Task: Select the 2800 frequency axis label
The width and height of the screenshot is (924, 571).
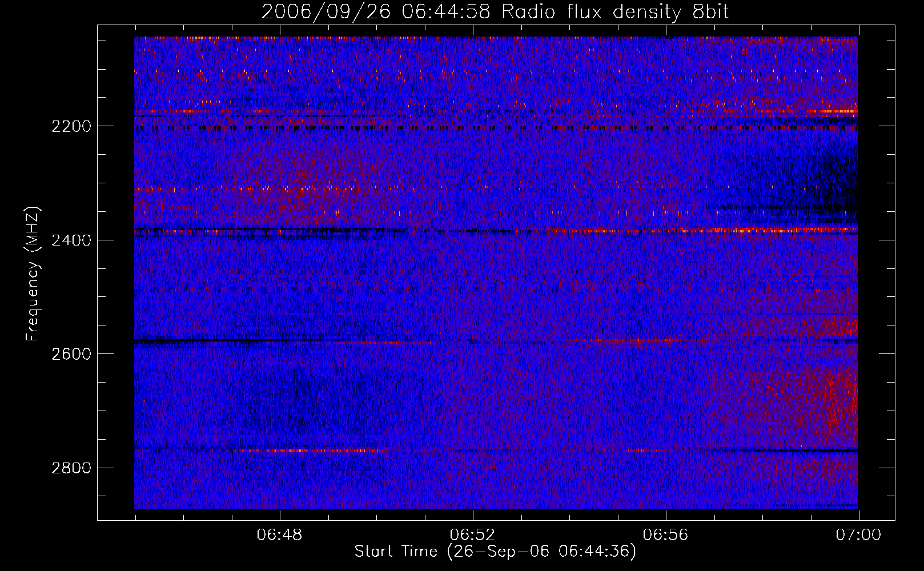Action: [71, 468]
